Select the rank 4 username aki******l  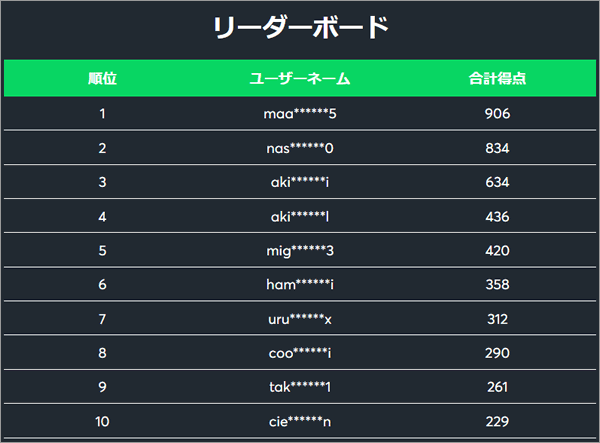coord(300,217)
